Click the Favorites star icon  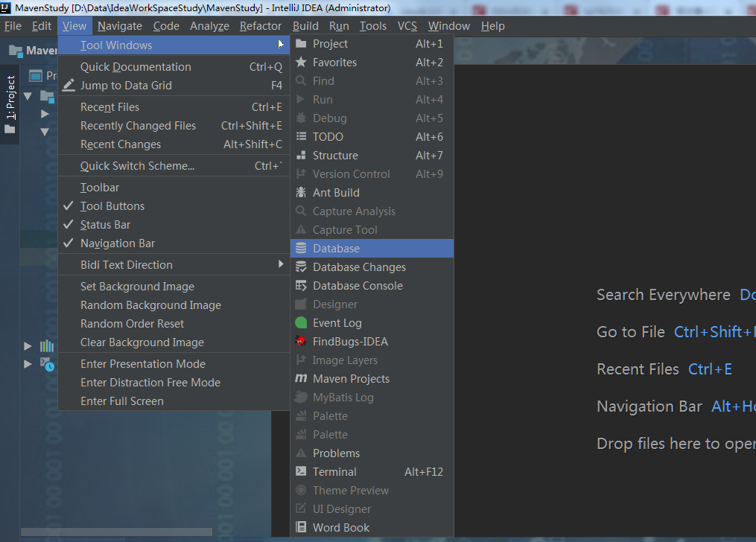click(301, 62)
